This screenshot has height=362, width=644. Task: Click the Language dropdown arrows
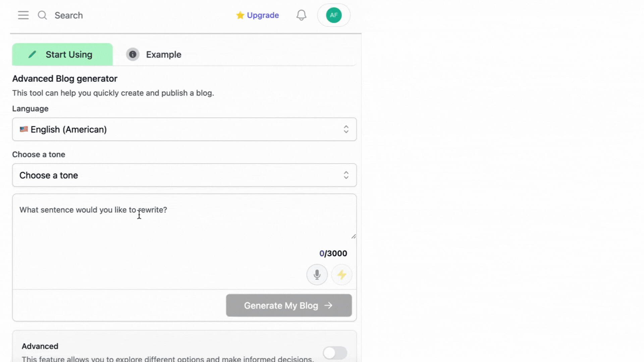click(x=346, y=129)
